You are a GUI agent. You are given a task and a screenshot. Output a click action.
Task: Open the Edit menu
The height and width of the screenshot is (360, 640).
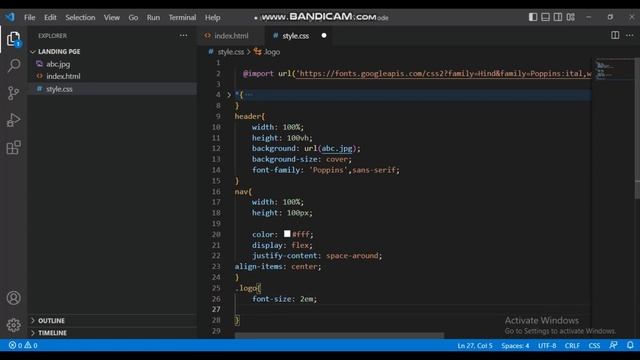click(50, 17)
